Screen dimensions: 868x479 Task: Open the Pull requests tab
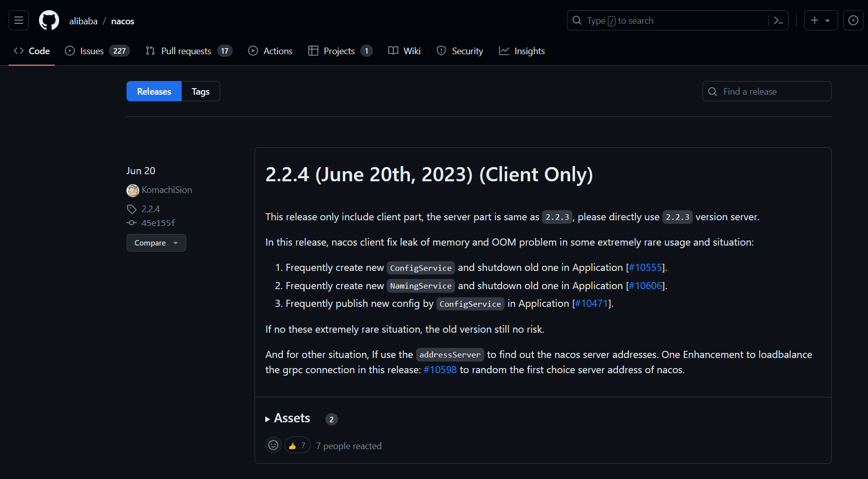click(x=189, y=51)
